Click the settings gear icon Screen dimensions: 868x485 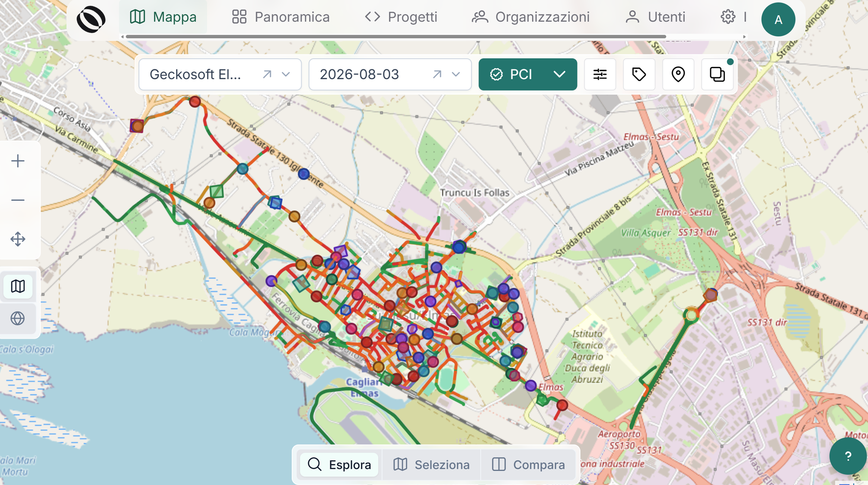[728, 17]
